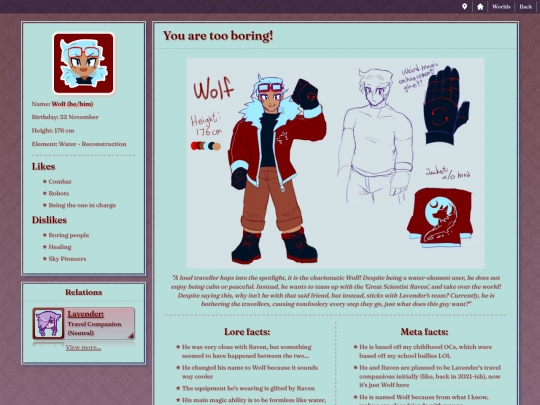Click 'Name: Wolf (he/him)' text
Viewport: 540px width, 405px height.
pos(62,104)
